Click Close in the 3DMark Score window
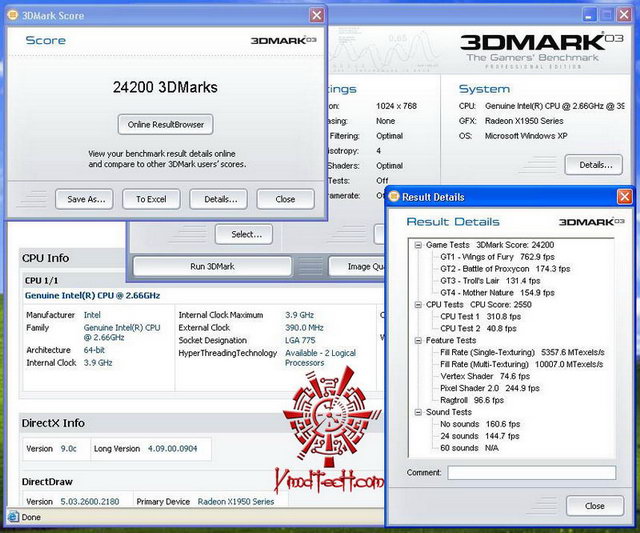 click(285, 199)
